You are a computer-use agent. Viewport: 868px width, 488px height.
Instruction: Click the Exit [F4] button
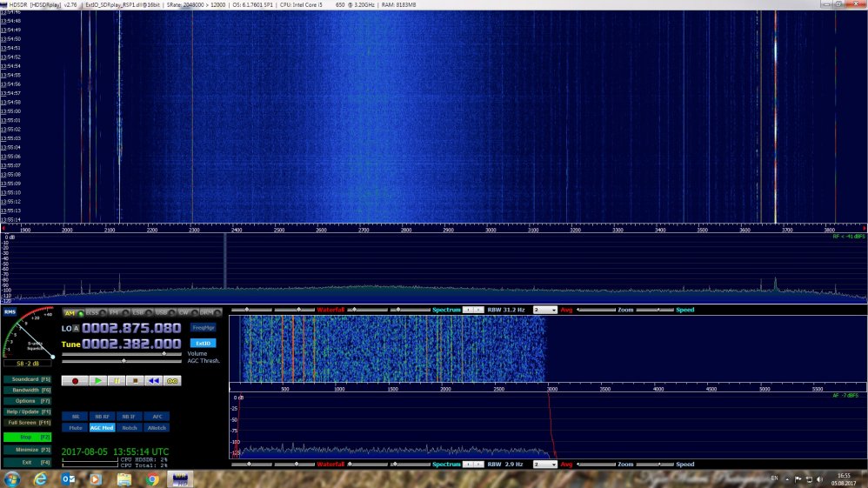[28, 462]
